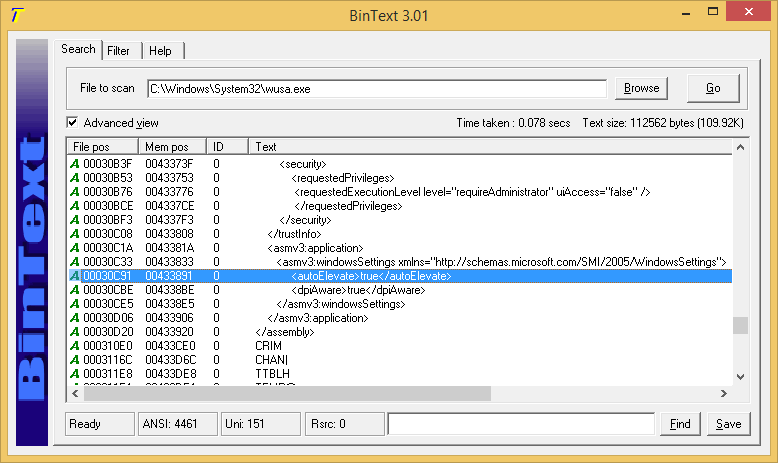The width and height of the screenshot is (778, 463).
Task: Toggle the Advanced view checkbox
Action: coord(72,122)
